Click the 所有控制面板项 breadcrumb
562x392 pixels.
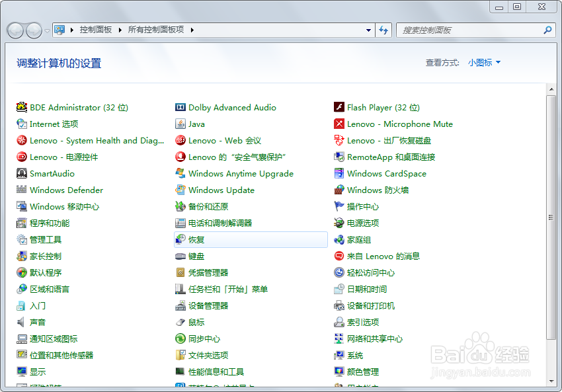click(156, 30)
